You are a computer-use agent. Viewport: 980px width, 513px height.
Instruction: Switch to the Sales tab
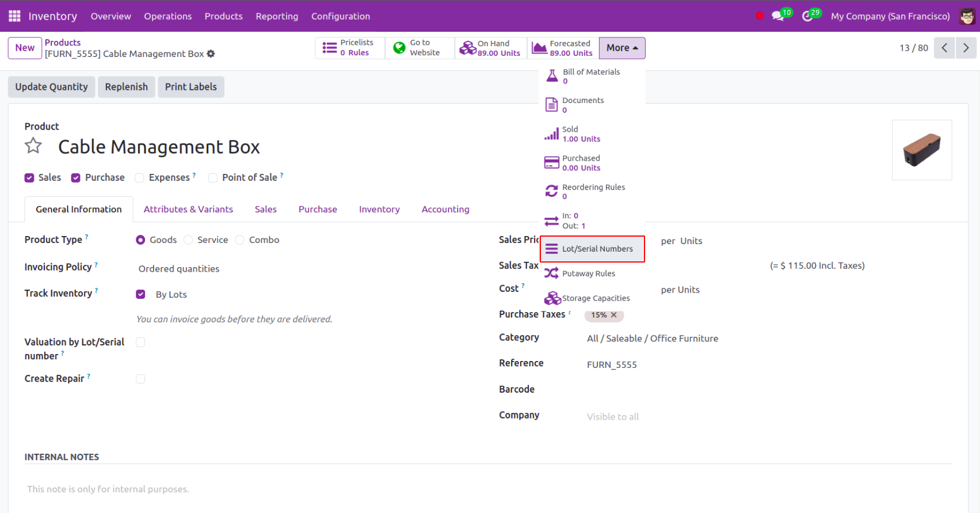[x=266, y=210]
